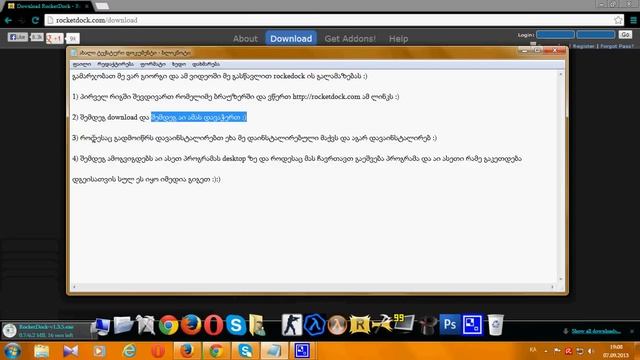This screenshot has width=640, height=360.
Task: Open the Help page on RocketDock site
Action: pos(398,39)
